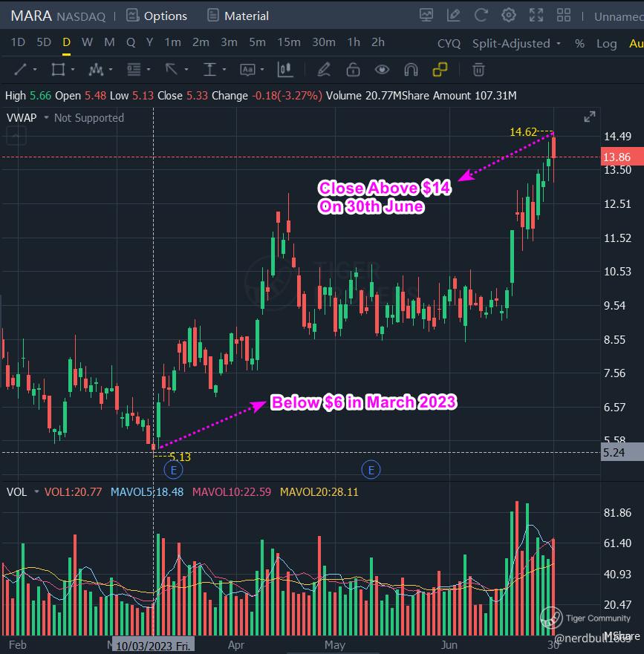This screenshot has width=644, height=654.
Task: Enter fullscreen with the expand-corners icon
Action: (536, 16)
